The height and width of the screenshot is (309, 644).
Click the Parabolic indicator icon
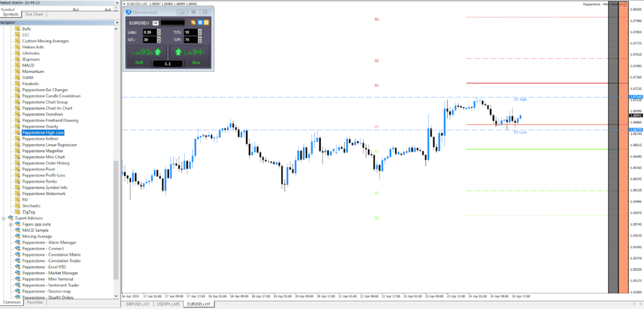(x=18, y=84)
